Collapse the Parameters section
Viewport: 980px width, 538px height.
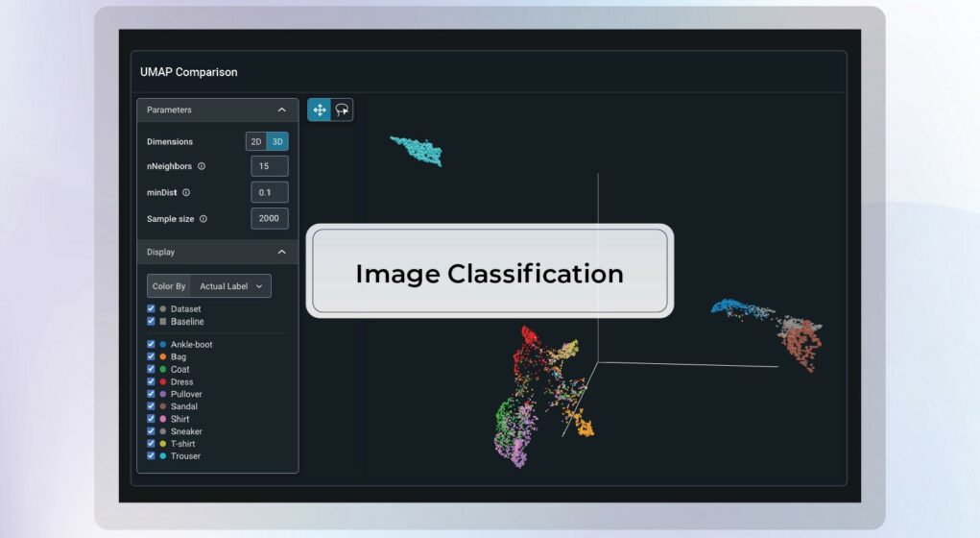tap(282, 110)
